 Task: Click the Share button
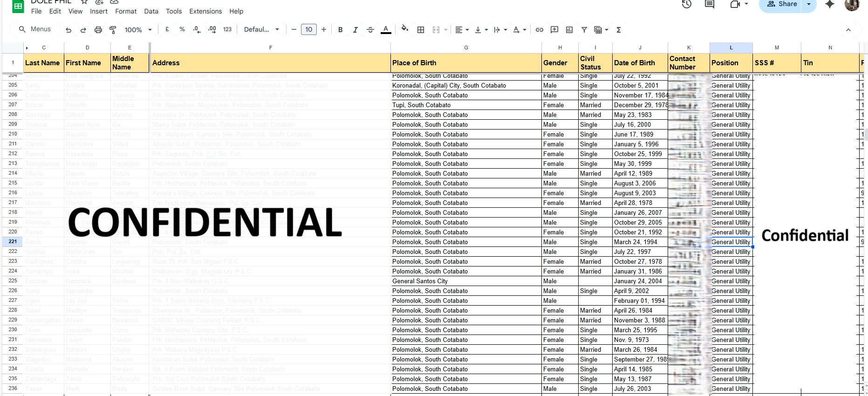(782, 4)
